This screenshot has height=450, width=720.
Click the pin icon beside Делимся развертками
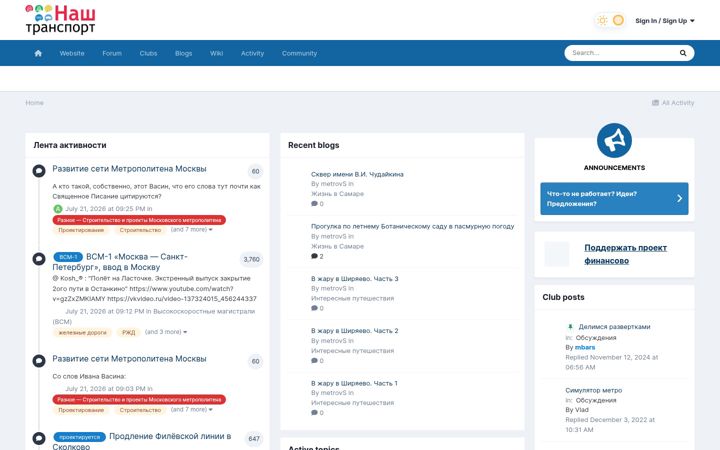[x=570, y=327]
